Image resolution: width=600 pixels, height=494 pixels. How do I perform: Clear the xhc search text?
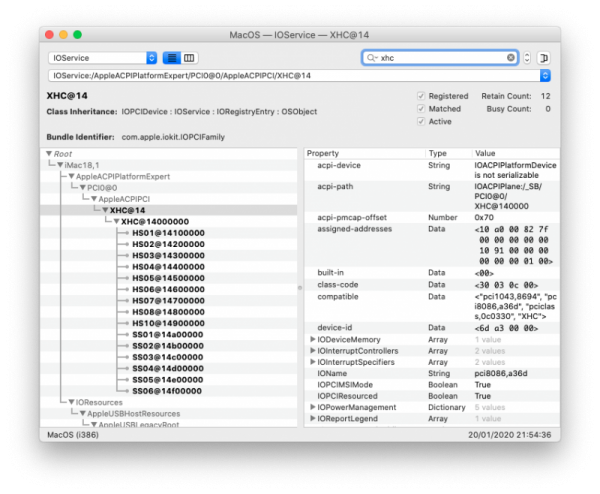(x=510, y=57)
